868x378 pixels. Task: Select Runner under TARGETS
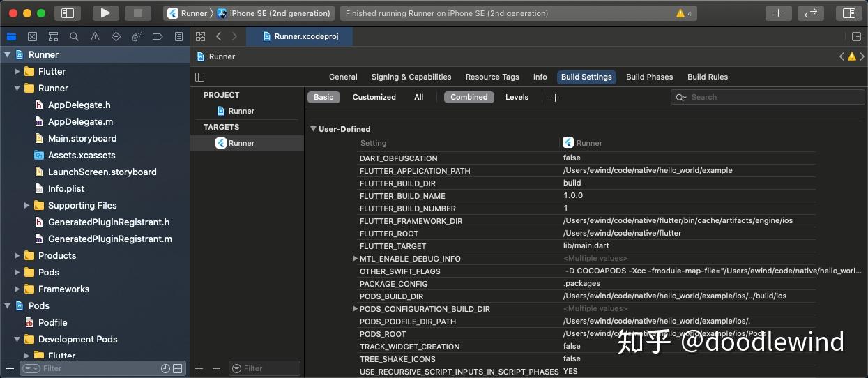tap(241, 143)
